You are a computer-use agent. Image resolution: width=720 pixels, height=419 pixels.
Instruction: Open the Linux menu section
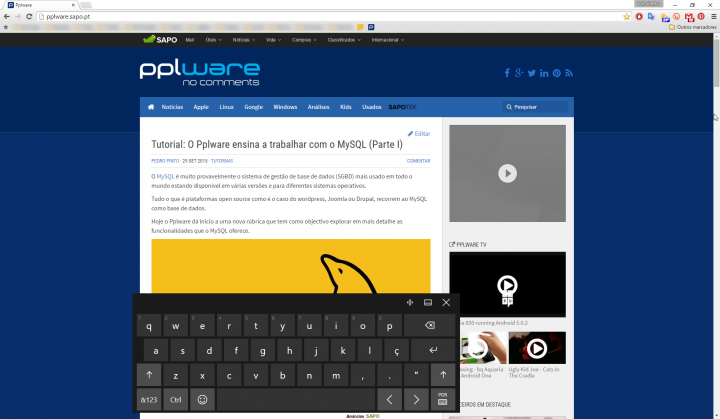tap(226, 107)
